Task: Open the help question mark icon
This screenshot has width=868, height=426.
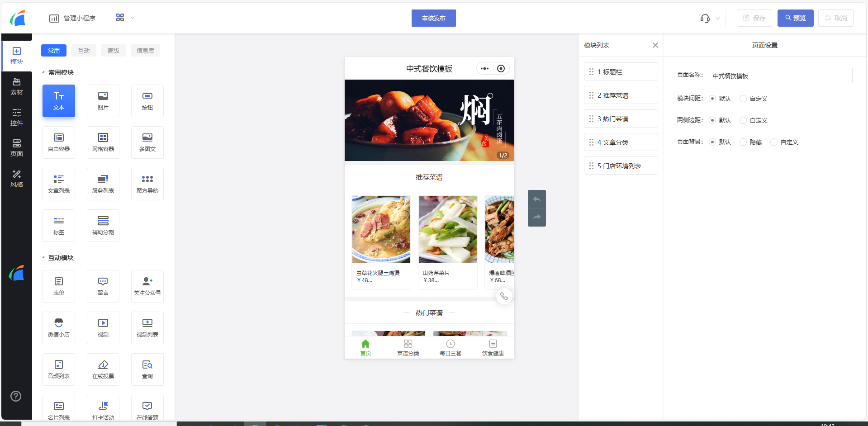Action: [x=16, y=396]
